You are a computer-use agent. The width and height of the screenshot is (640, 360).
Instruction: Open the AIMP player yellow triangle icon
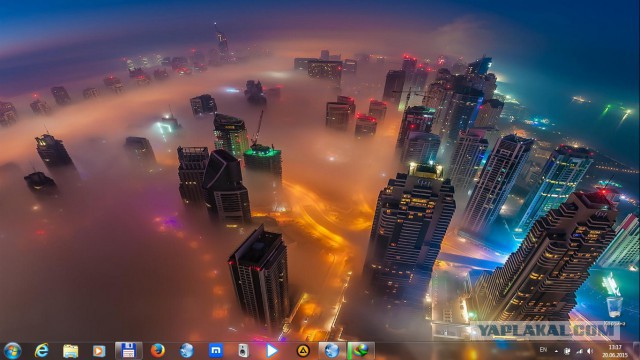click(302, 351)
